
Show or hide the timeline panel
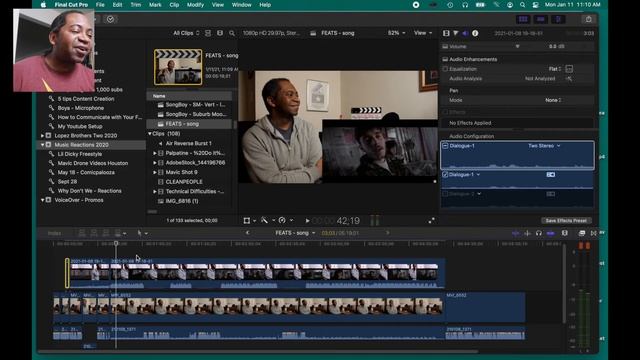tap(540, 19)
